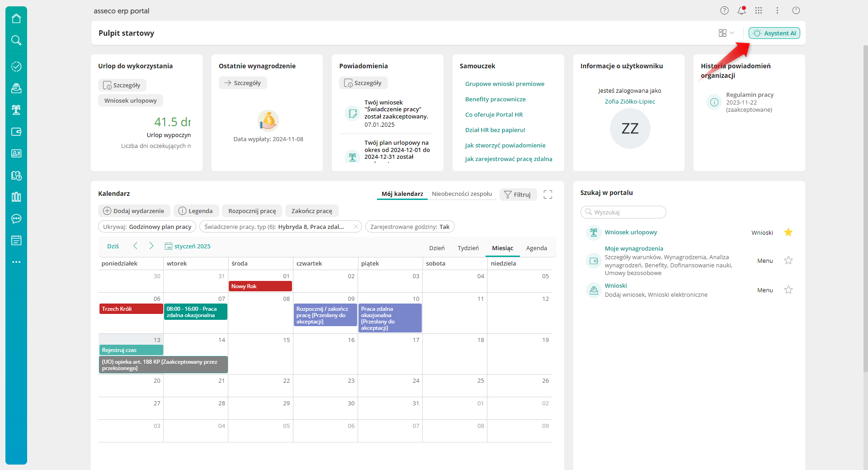Screen dimensions: 868x470
Task: Click the ZZ user avatar
Action: [x=630, y=128]
